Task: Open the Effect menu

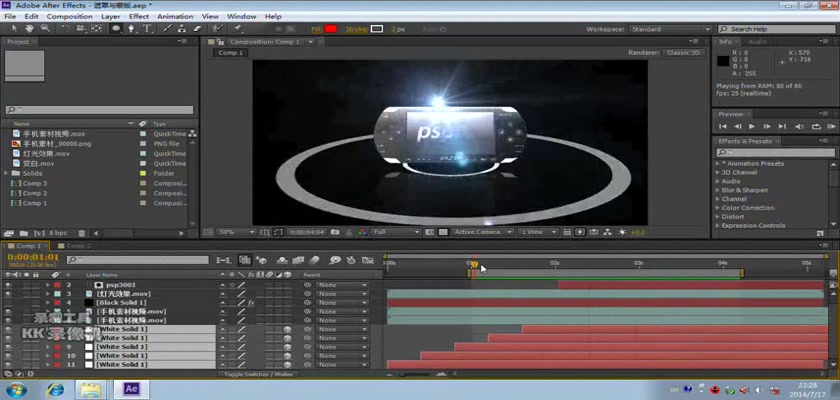Action: click(139, 17)
